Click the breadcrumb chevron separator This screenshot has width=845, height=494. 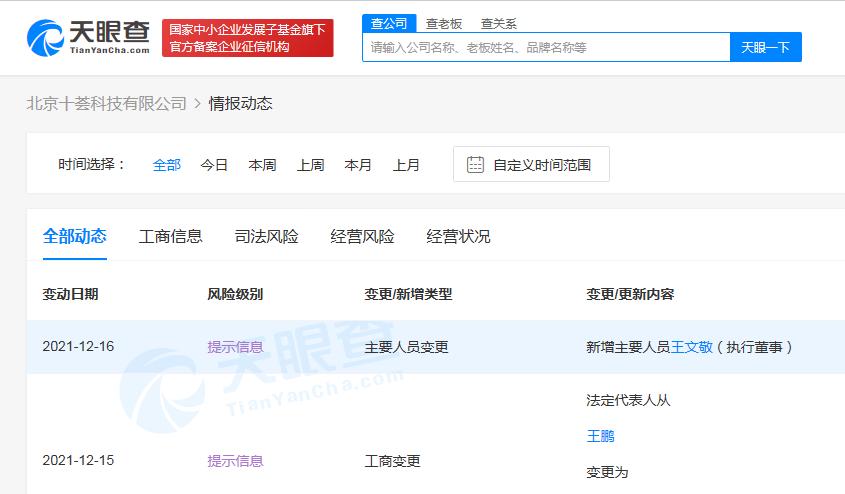coord(197,103)
